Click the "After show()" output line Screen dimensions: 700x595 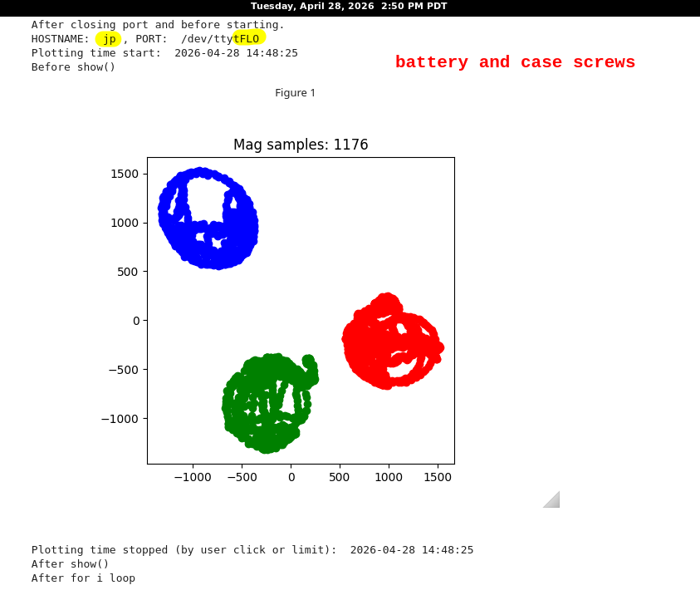click(71, 564)
